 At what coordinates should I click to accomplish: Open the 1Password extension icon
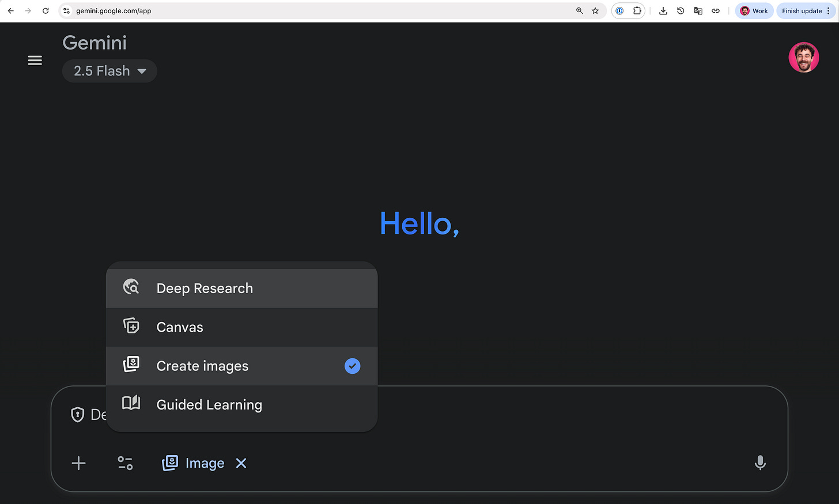point(619,10)
